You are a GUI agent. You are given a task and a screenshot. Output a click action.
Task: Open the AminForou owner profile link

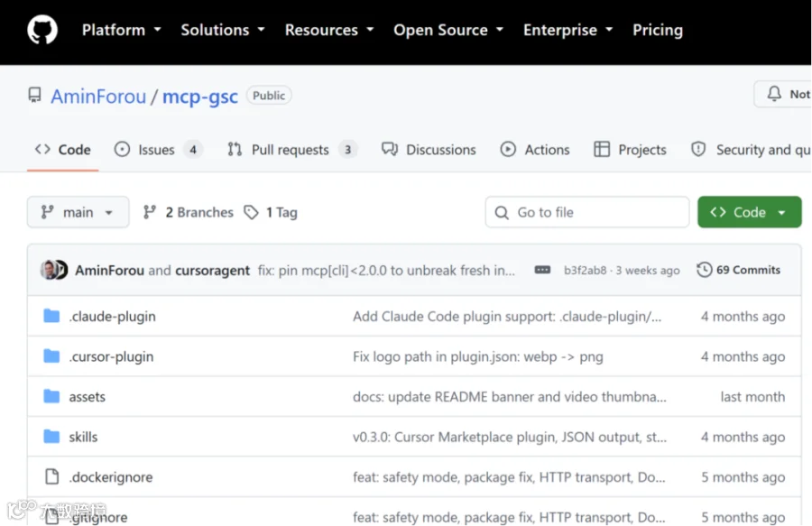coord(97,97)
